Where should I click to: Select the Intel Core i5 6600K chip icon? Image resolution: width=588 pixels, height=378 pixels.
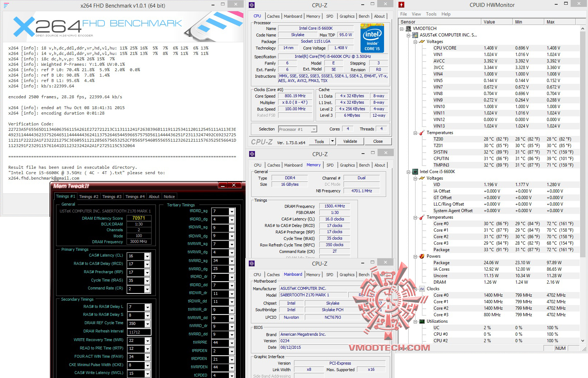pos(415,172)
